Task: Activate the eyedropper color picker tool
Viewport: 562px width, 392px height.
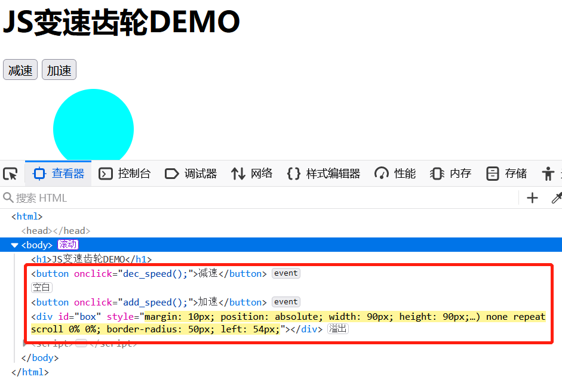Action: pyautogui.click(x=557, y=197)
